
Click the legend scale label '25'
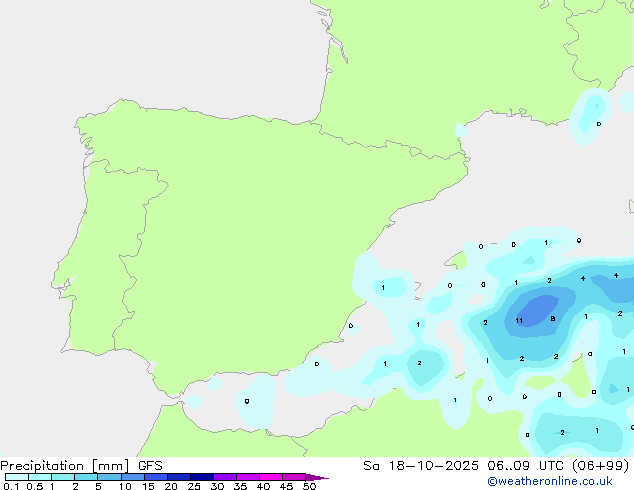pos(194,486)
